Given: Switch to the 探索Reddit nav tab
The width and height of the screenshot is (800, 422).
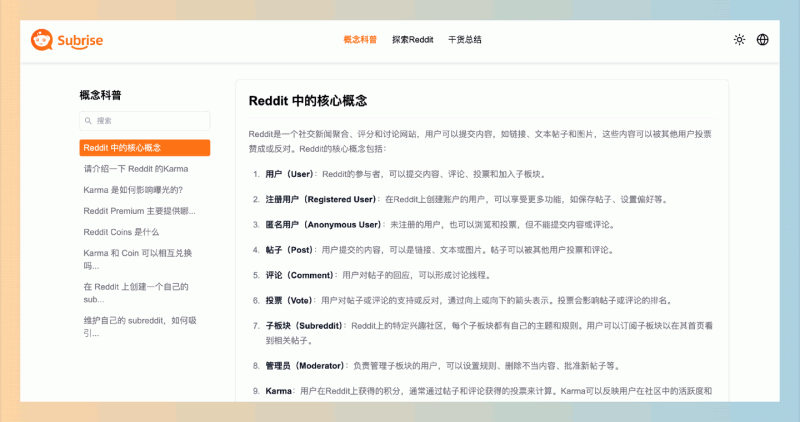Looking at the screenshot, I should click(412, 39).
